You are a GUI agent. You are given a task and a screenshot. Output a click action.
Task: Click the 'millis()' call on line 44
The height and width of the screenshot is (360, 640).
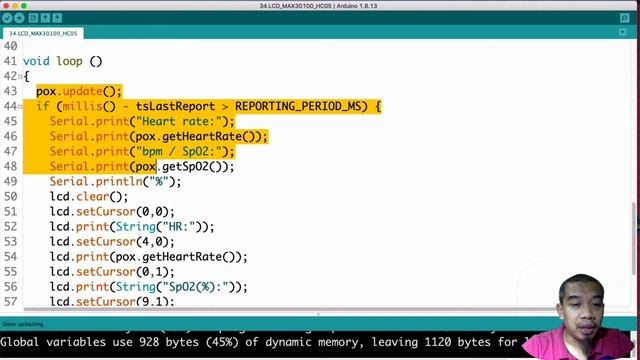coord(89,106)
